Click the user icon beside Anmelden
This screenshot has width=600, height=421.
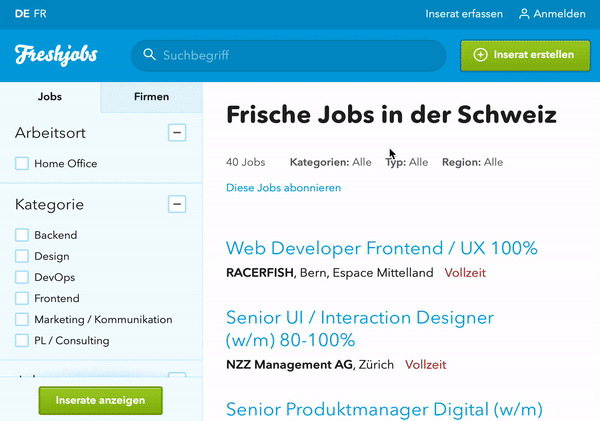pyautogui.click(x=524, y=14)
